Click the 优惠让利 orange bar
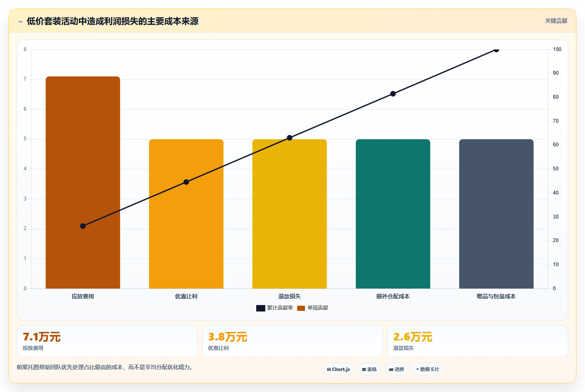The height and width of the screenshot is (392, 585). point(186,214)
